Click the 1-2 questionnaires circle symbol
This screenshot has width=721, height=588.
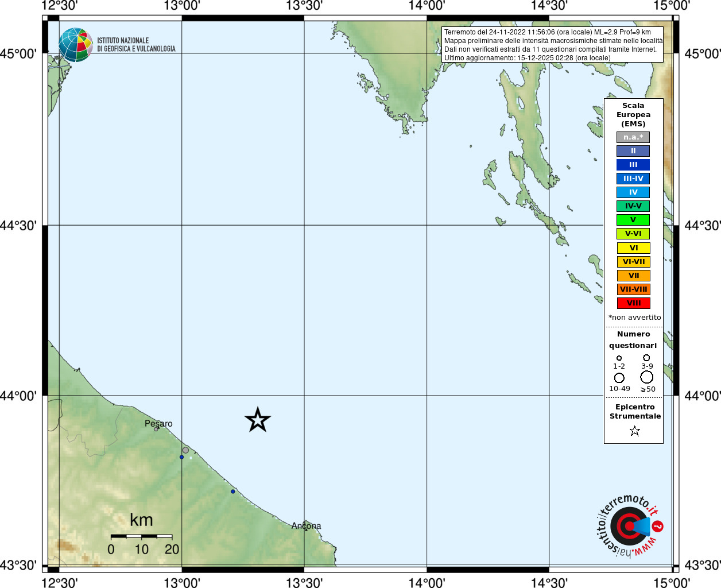click(619, 358)
